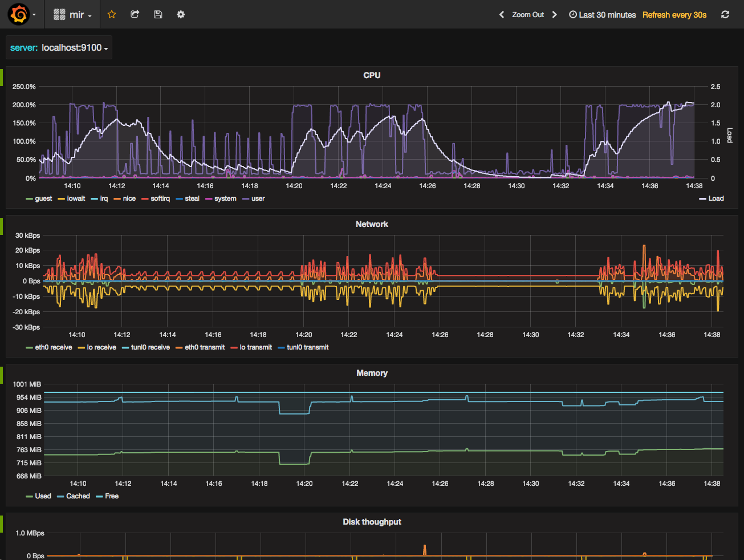Shift time range back with left arrow
The height and width of the screenshot is (560, 744).
point(502,15)
